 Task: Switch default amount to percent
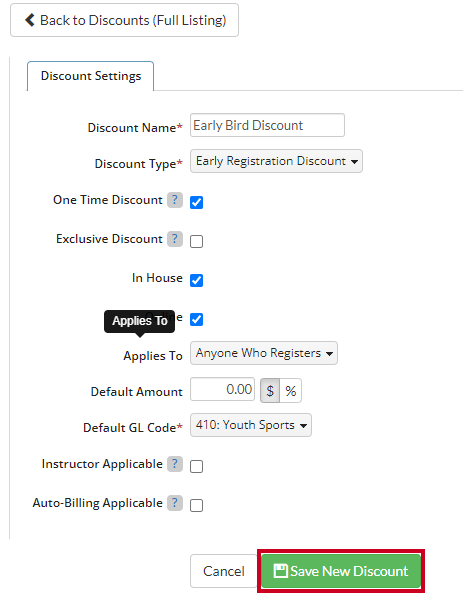(291, 391)
